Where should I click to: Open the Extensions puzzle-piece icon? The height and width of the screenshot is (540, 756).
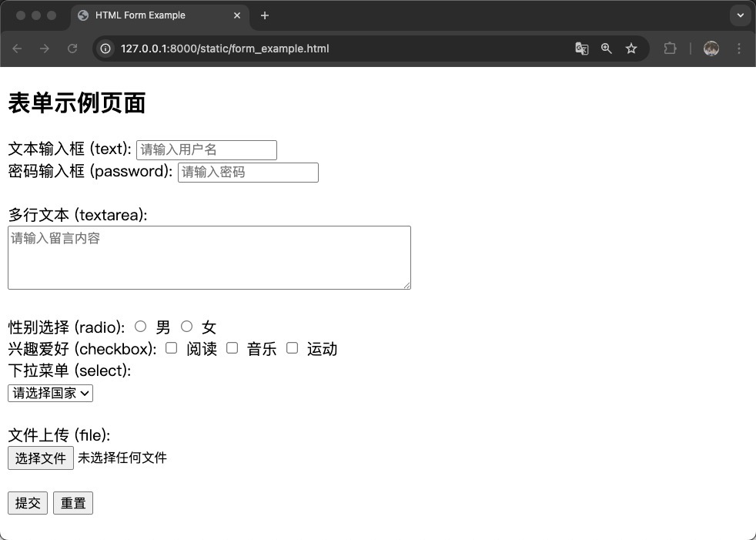click(x=670, y=48)
